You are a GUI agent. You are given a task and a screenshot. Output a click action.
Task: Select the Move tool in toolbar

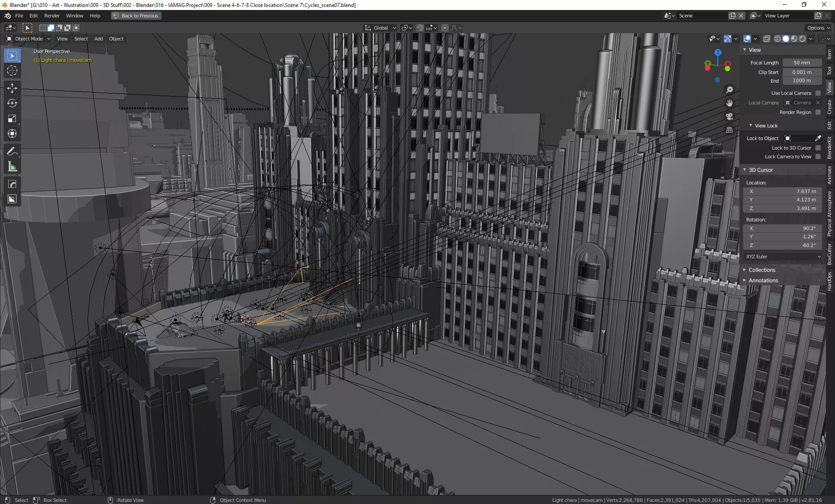(12, 88)
